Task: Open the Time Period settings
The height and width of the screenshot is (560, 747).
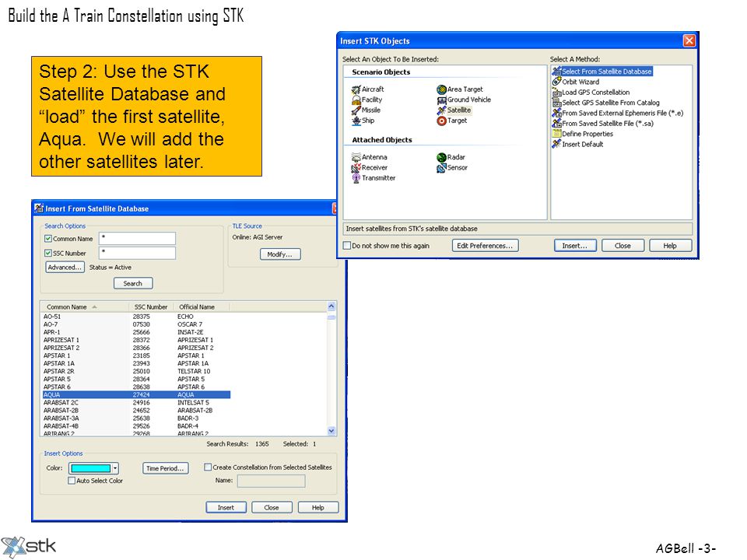Action: pyautogui.click(x=165, y=468)
